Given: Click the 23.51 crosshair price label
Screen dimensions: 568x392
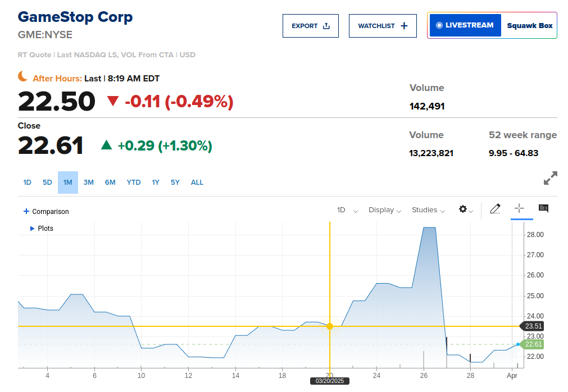Looking at the screenshot, I should pyautogui.click(x=531, y=326).
